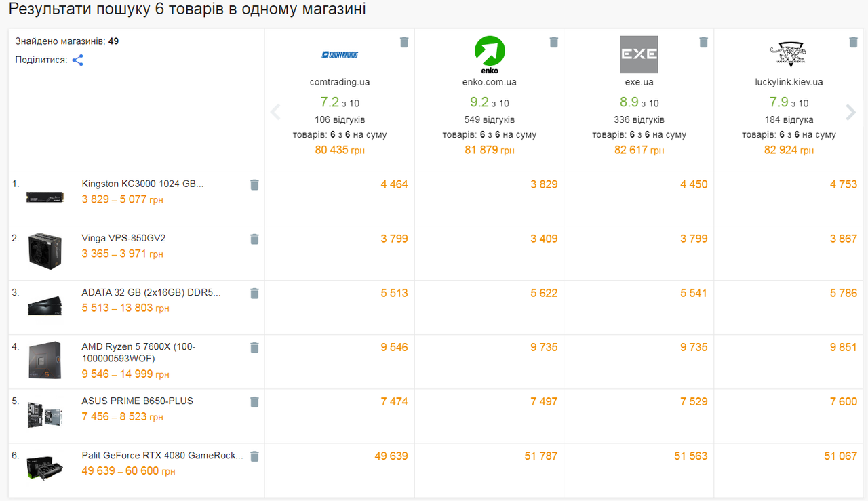Click 184 відгука for luckylink.kiev.ua

pos(789,119)
